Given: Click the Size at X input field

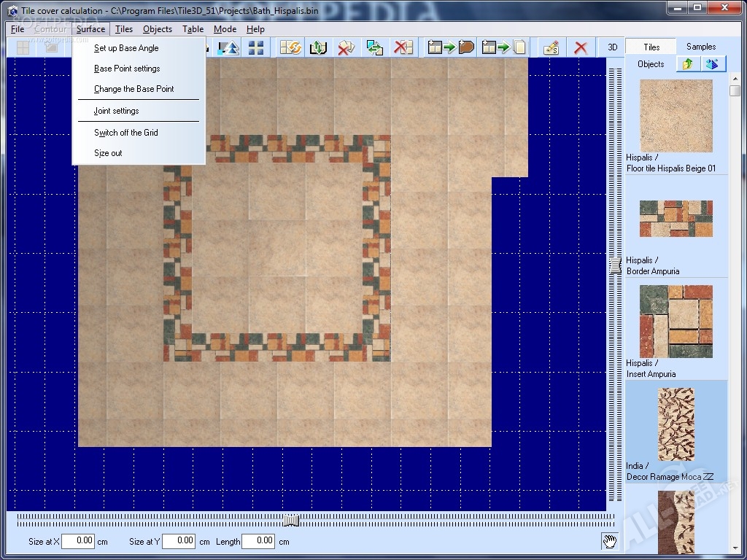Looking at the screenshot, I should click(78, 541).
